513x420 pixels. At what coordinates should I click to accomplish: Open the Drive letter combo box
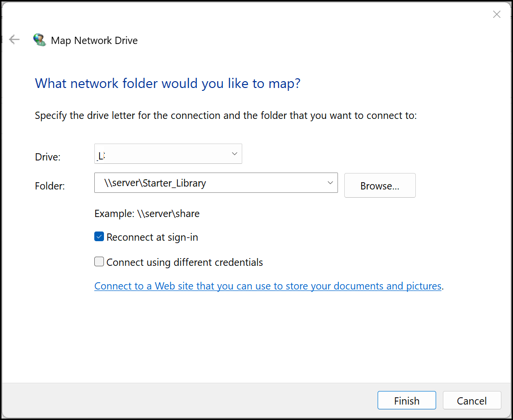coord(162,154)
